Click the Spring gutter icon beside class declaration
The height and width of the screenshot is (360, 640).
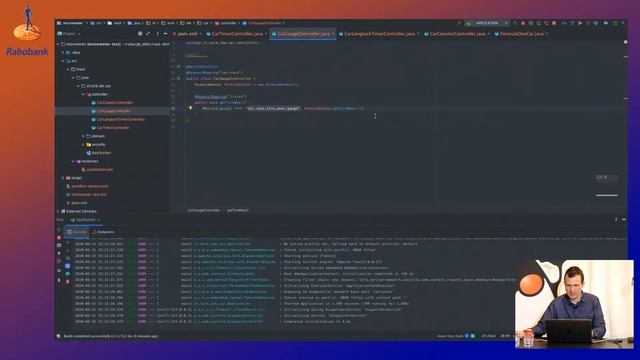point(178,78)
